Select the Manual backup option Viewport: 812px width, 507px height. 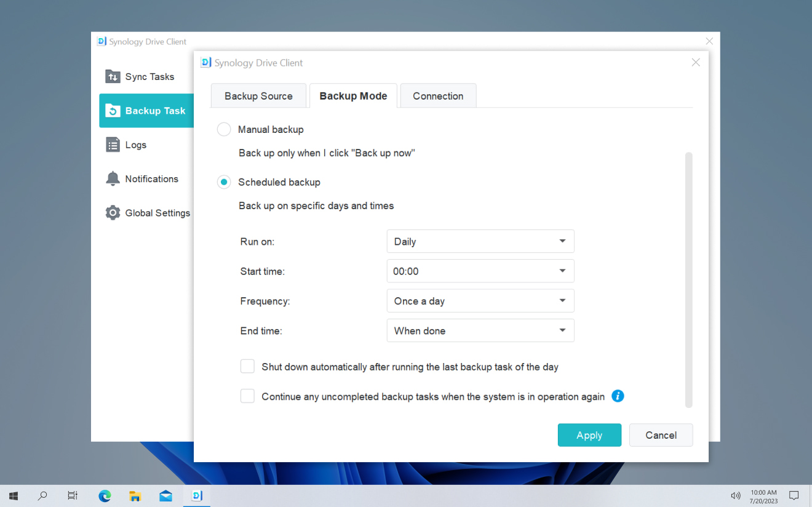pos(223,129)
